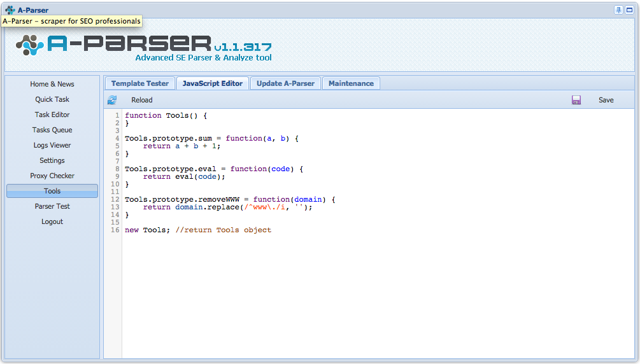Viewport: 640px width, 364px height.
Task: Click line number 1 in the gutter
Action: click(x=117, y=115)
